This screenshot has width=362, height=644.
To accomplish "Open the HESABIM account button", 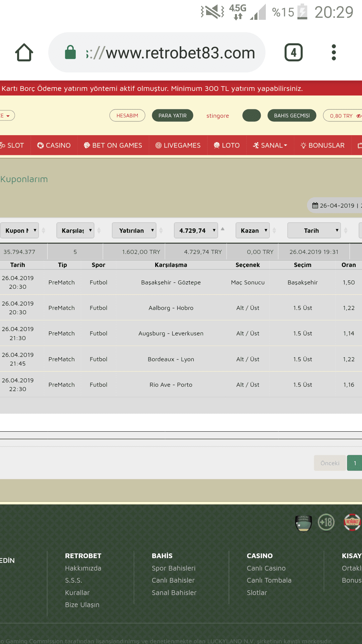I will pyautogui.click(x=127, y=115).
